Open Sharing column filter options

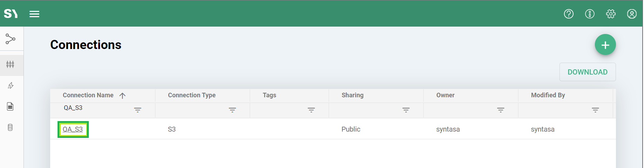(406, 110)
